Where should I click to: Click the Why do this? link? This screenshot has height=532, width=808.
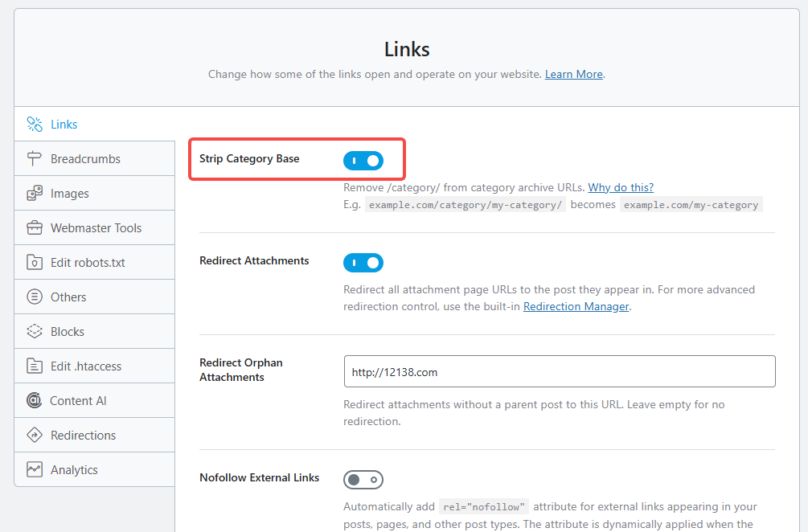(621, 187)
